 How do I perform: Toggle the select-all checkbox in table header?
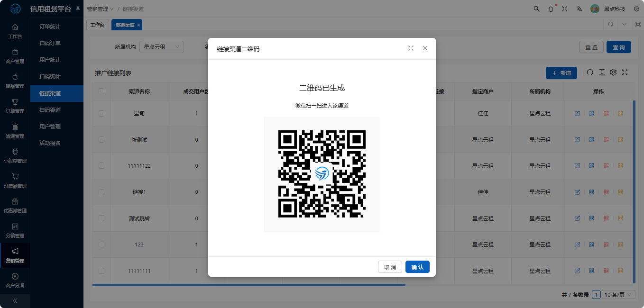(x=101, y=91)
